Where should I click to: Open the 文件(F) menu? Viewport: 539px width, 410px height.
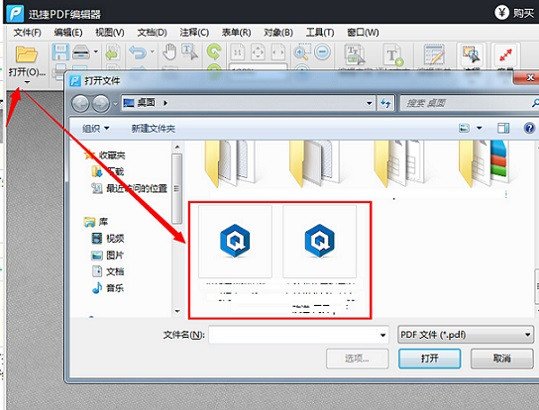pyautogui.click(x=28, y=33)
